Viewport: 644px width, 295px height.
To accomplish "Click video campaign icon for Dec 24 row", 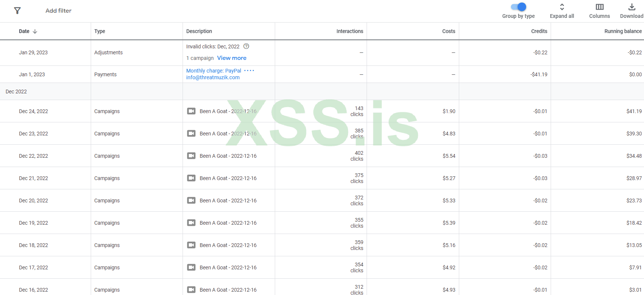I will coord(191,111).
